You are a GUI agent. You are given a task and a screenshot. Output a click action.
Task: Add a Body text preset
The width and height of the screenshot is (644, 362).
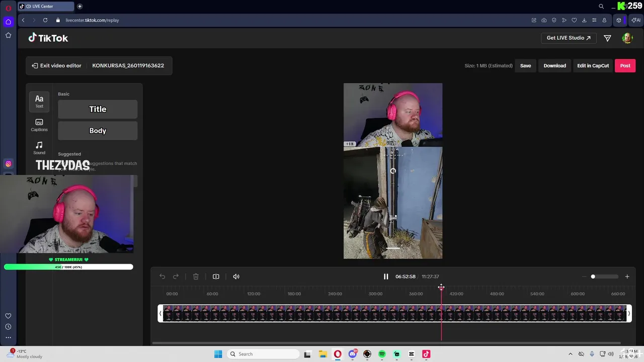(98, 131)
